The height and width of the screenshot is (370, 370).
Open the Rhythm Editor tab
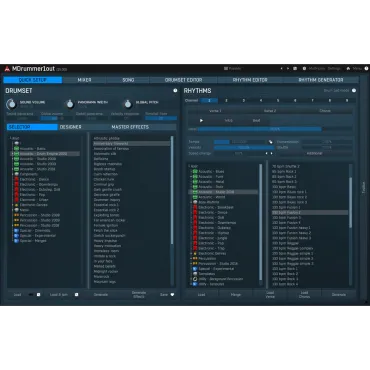pos(250,80)
